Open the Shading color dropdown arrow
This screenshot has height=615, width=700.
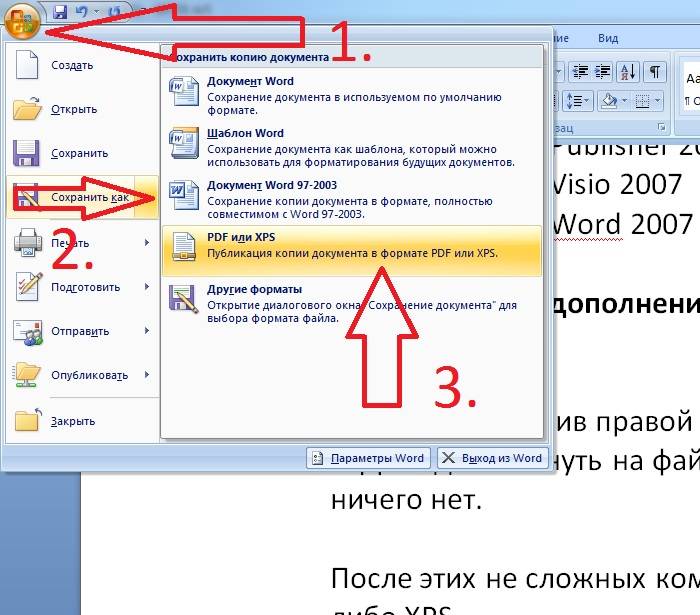tap(625, 101)
